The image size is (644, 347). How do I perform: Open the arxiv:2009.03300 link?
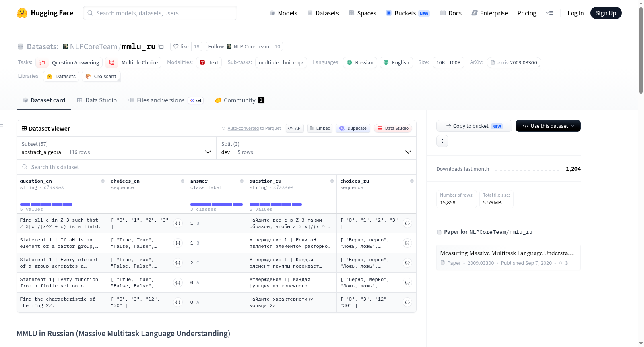(x=514, y=62)
